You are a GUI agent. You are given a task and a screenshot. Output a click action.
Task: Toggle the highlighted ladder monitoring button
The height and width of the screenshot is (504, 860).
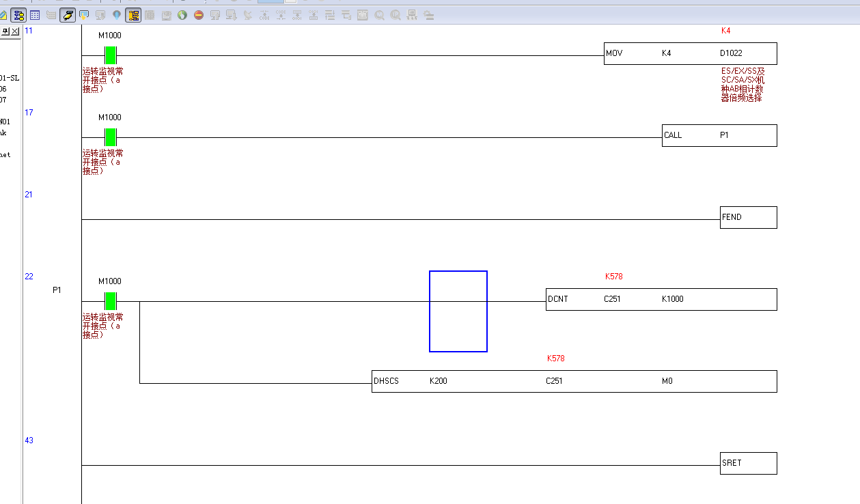(133, 14)
